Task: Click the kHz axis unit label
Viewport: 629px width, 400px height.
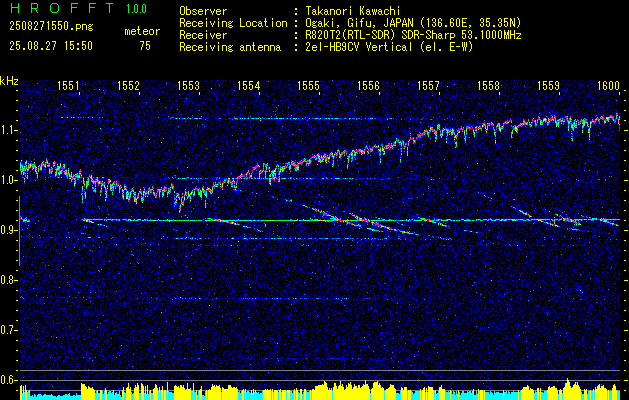Action: coord(9,81)
